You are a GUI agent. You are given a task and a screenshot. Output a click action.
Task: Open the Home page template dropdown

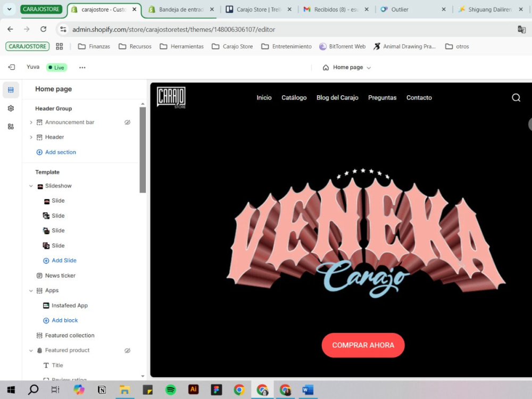point(347,68)
